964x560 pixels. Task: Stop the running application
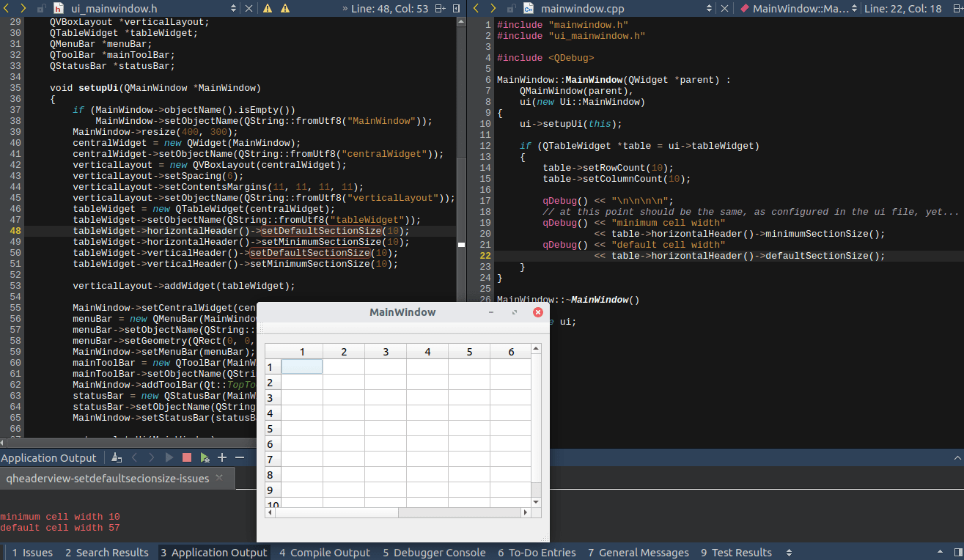(x=187, y=457)
